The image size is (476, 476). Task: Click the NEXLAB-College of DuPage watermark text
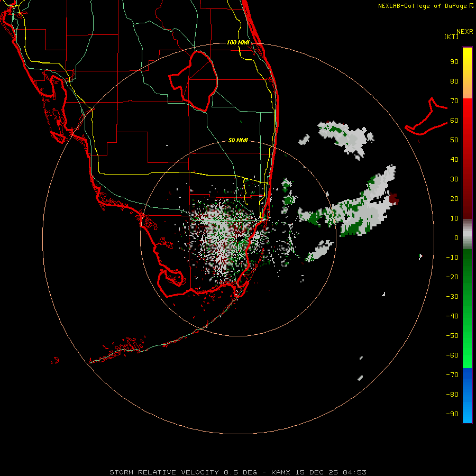click(425, 6)
